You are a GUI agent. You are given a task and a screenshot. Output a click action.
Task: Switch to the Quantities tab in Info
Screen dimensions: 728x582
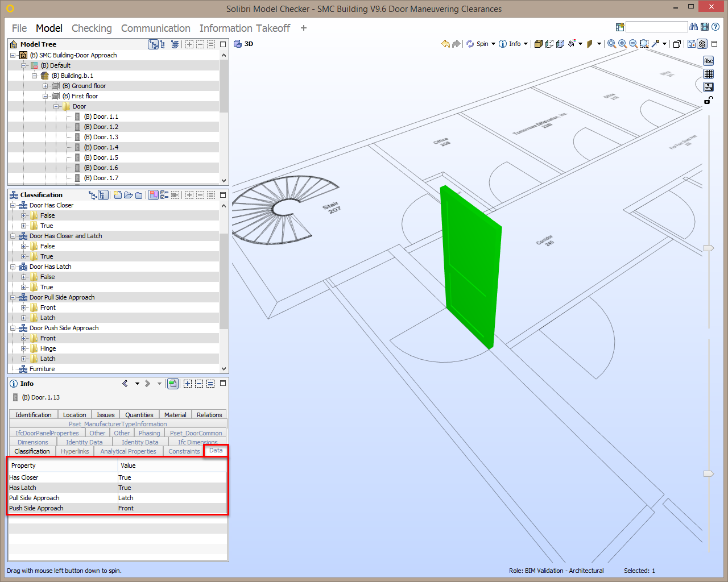pyautogui.click(x=139, y=415)
